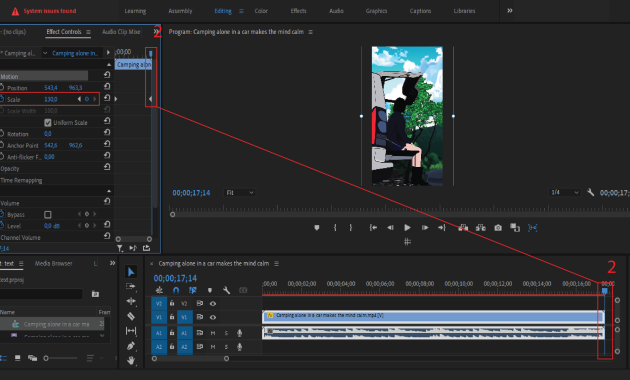Open Timeline display settings wrench
Image resolution: width=630 pixels, height=380 pixels.
point(226,290)
